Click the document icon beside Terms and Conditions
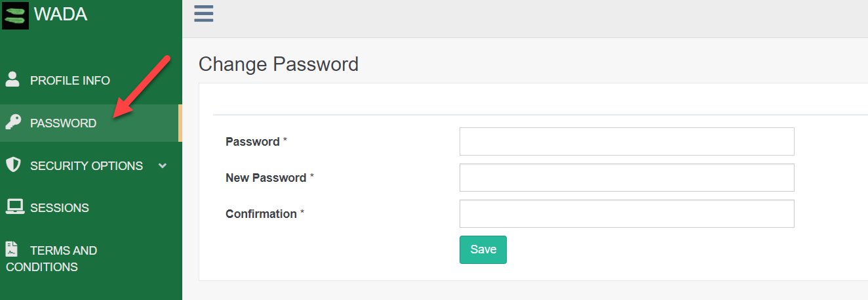Viewport: 868px width, 300px height. (11, 249)
